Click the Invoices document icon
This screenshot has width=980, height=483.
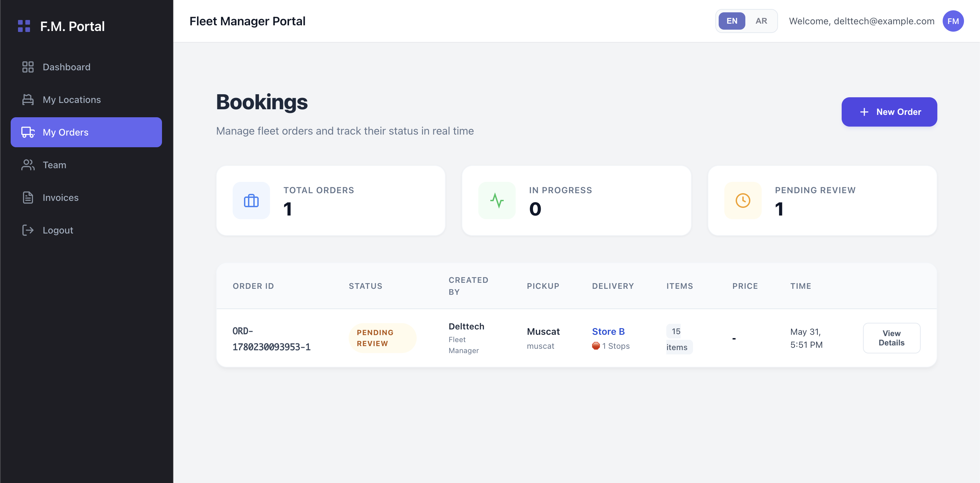click(28, 198)
